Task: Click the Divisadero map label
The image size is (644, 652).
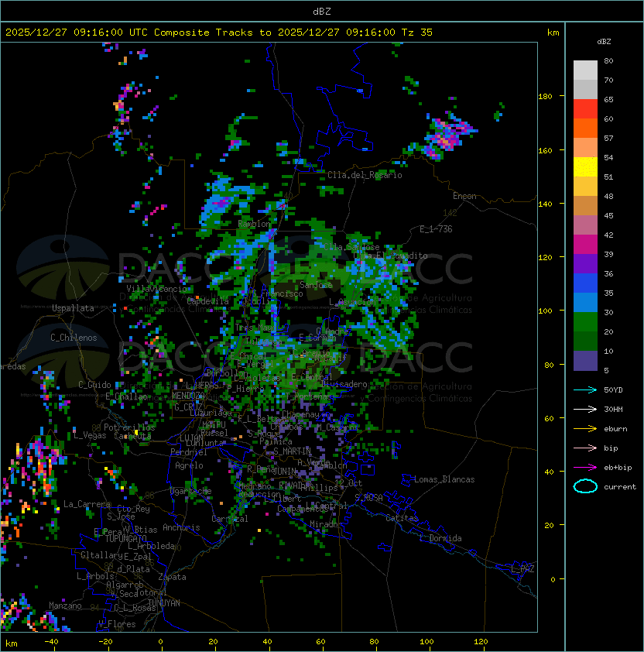Action: pyautogui.click(x=344, y=384)
